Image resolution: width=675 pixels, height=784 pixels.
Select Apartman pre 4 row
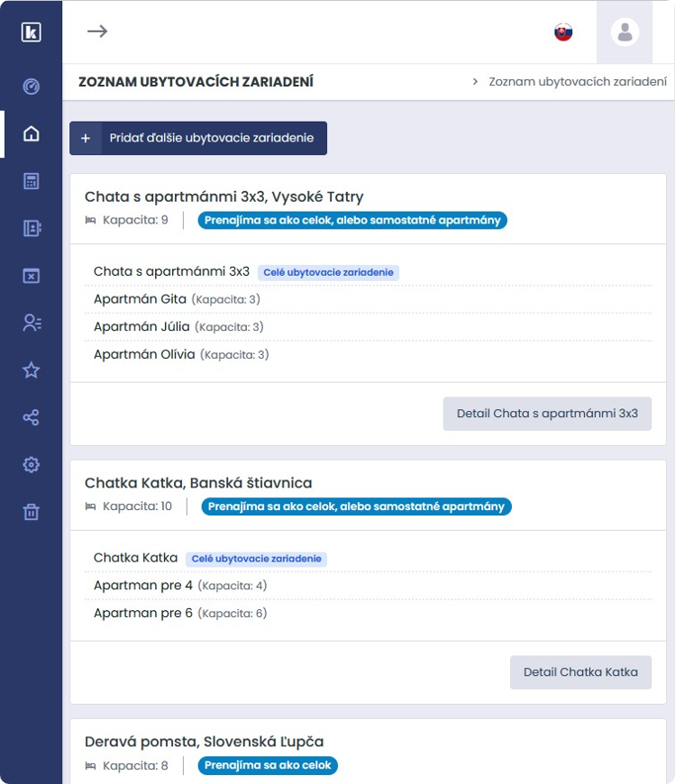[x=368, y=586]
